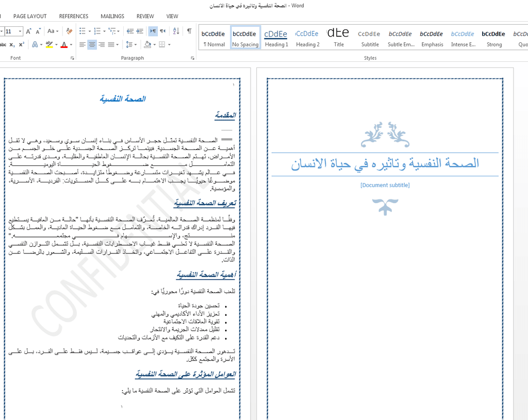Justify the paragraph text
Image resolution: width=528 pixels, height=420 pixels.
click(111, 44)
